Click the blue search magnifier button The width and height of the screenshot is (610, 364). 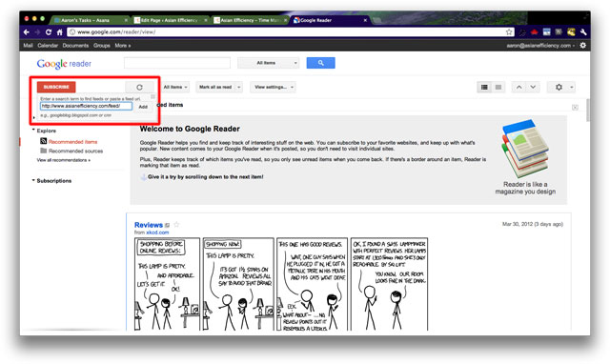pyautogui.click(x=320, y=63)
